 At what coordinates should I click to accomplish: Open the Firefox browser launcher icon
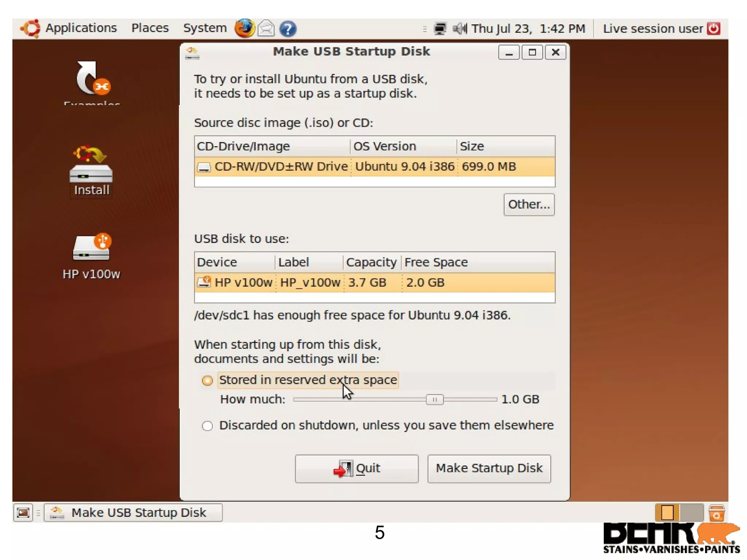[x=244, y=28]
